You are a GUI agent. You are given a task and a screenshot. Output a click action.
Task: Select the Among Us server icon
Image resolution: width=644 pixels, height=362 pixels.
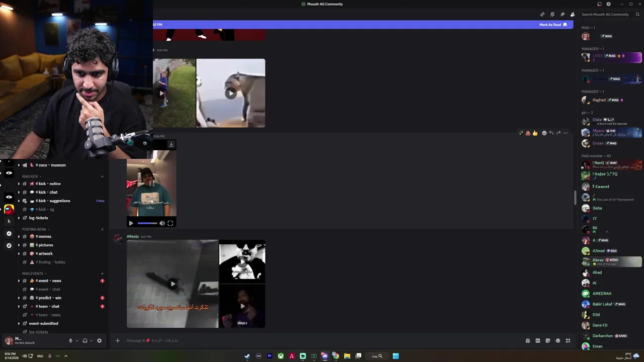coord(9,209)
